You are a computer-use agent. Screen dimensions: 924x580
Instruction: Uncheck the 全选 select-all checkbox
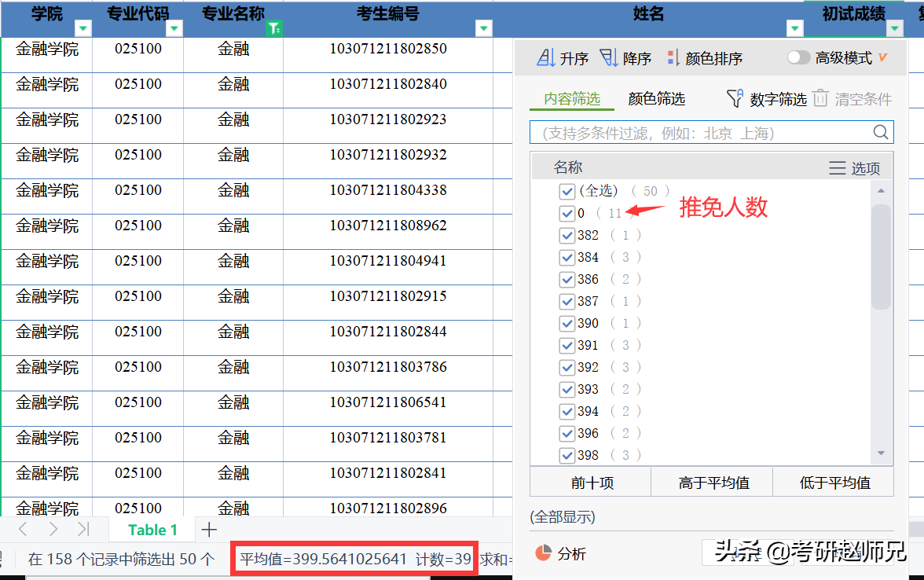567,191
